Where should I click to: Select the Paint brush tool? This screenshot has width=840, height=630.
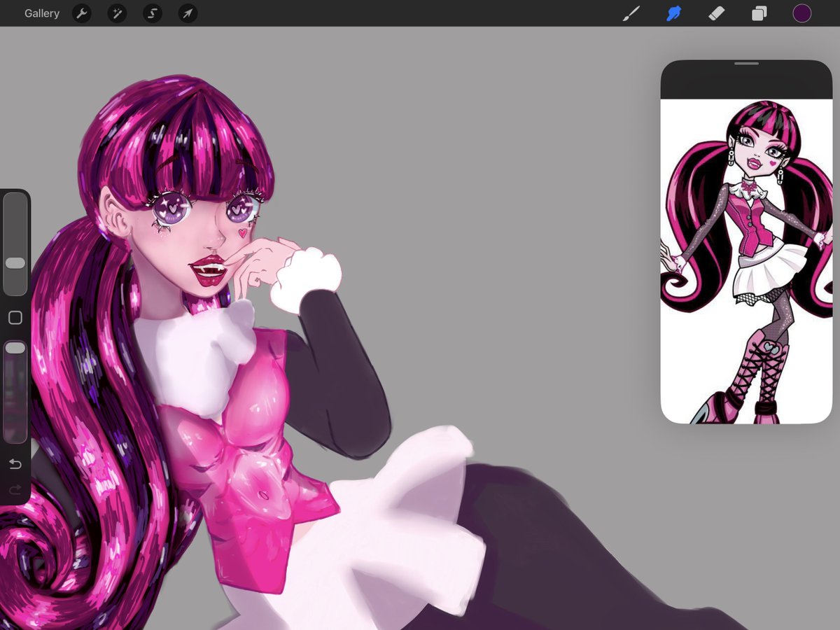pos(631,13)
